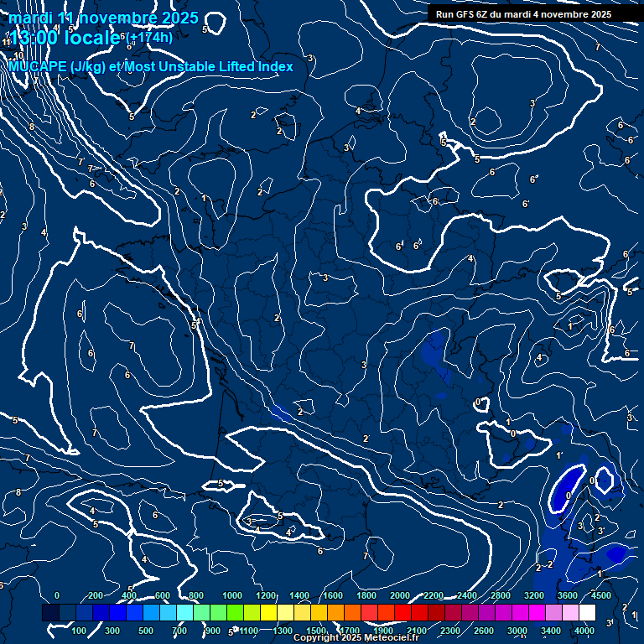Click the legend swatch between 100 and 200
The width and height of the screenshot is (644, 644).
click(x=85, y=612)
